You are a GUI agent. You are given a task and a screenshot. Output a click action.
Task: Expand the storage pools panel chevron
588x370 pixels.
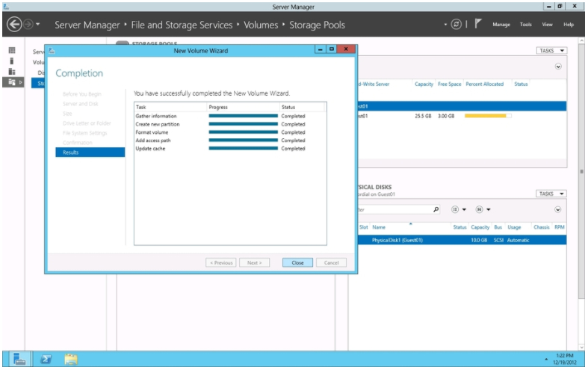pyautogui.click(x=558, y=67)
